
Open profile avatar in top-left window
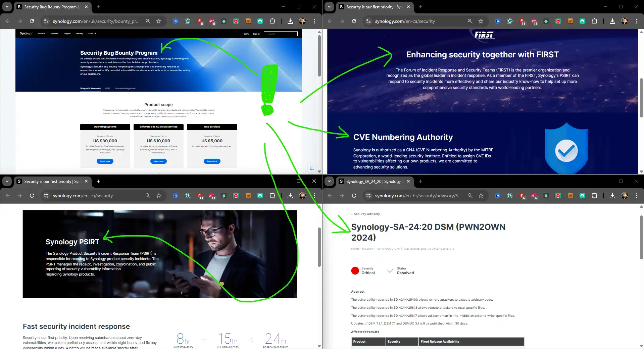click(302, 21)
